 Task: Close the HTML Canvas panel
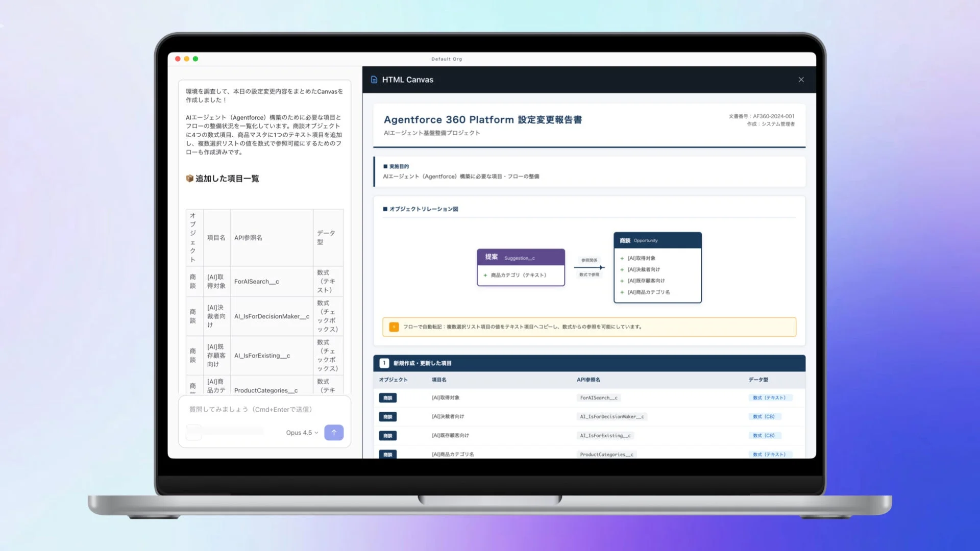pos(801,80)
